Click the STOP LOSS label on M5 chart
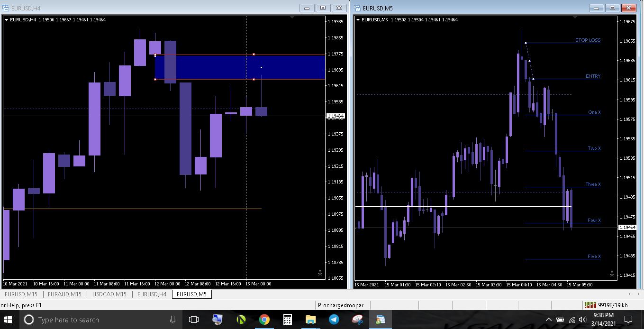Image resolution: width=644 pixels, height=329 pixels. point(588,40)
